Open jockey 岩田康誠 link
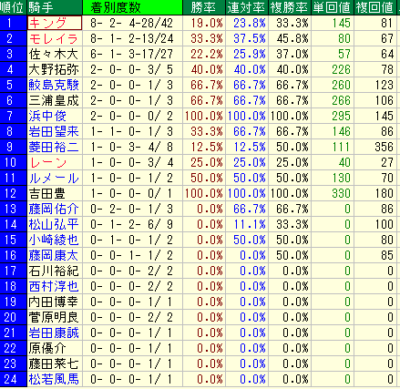Viewport: 400px width, 389px height. click(x=54, y=333)
